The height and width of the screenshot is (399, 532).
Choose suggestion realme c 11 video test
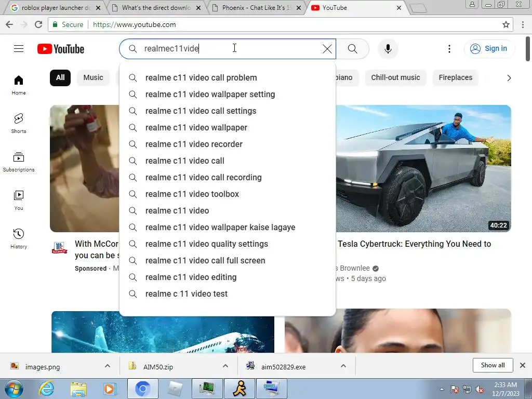[228, 294]
